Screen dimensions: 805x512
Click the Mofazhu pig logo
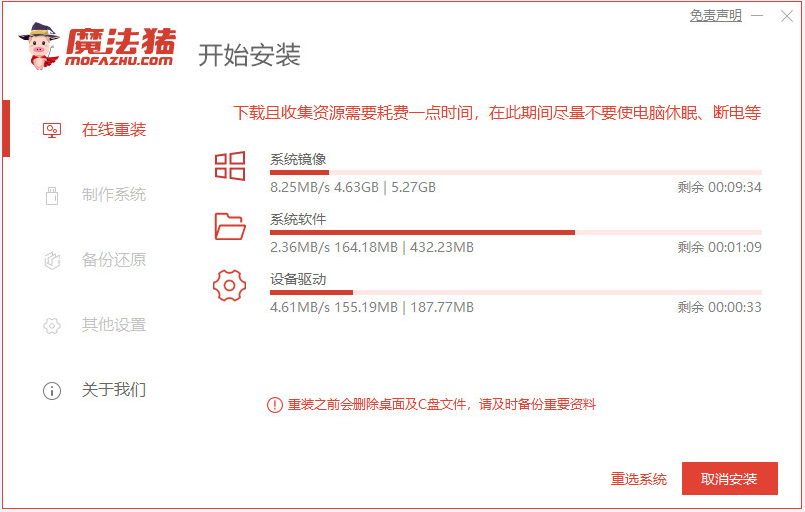[40, 45]
